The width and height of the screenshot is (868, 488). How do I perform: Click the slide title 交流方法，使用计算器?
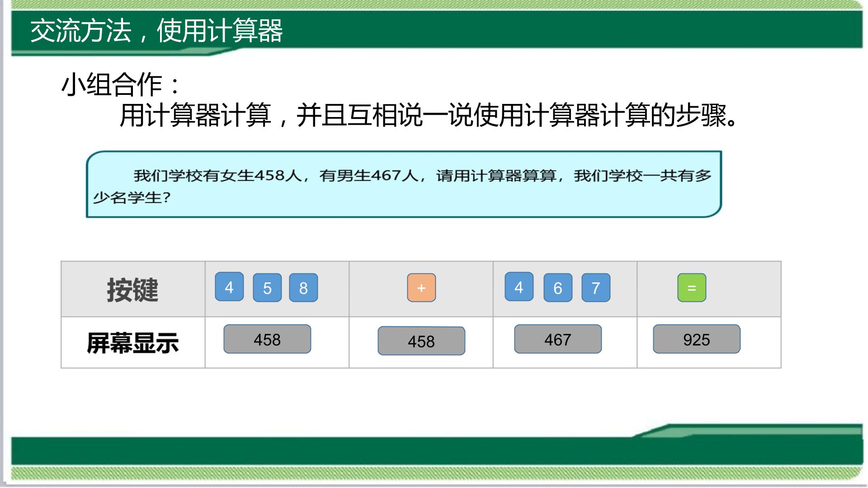click(156, 31)
